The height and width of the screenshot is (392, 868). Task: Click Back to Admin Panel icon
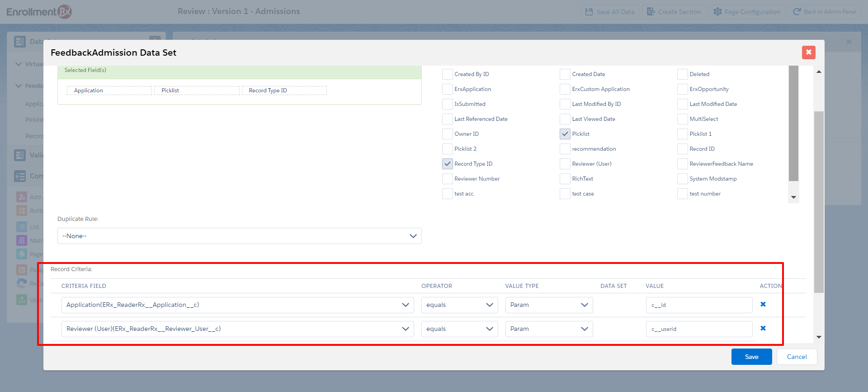[797, 12]
